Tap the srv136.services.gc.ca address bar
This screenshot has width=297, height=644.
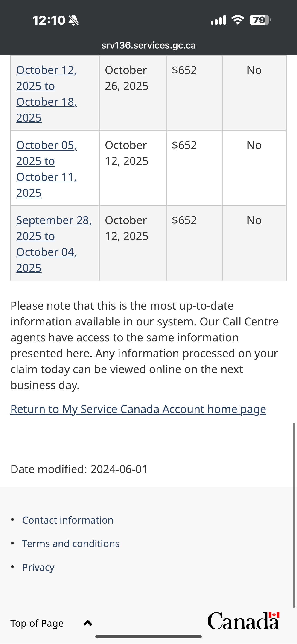[148, 46]
